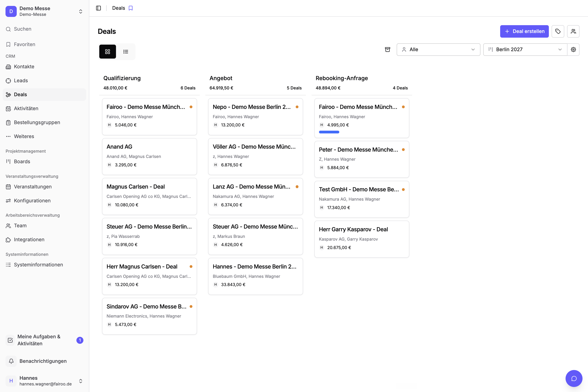Switch to list view
Viewport: 588px width, 392px height.
click(126, 52)
